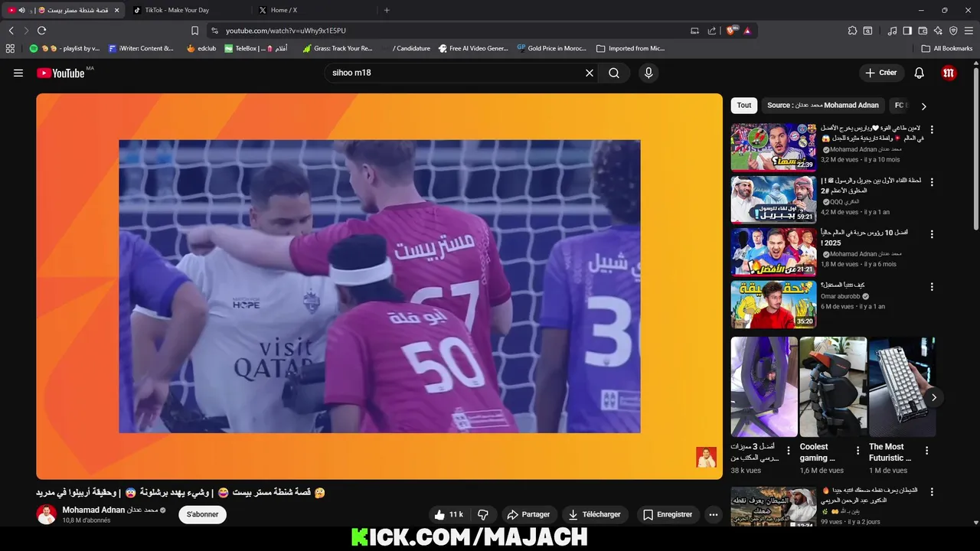The width and height of the screenshot is (980, 551).
Task: Toggle the browser sidebar panel
Action: (x=907, y=31)
